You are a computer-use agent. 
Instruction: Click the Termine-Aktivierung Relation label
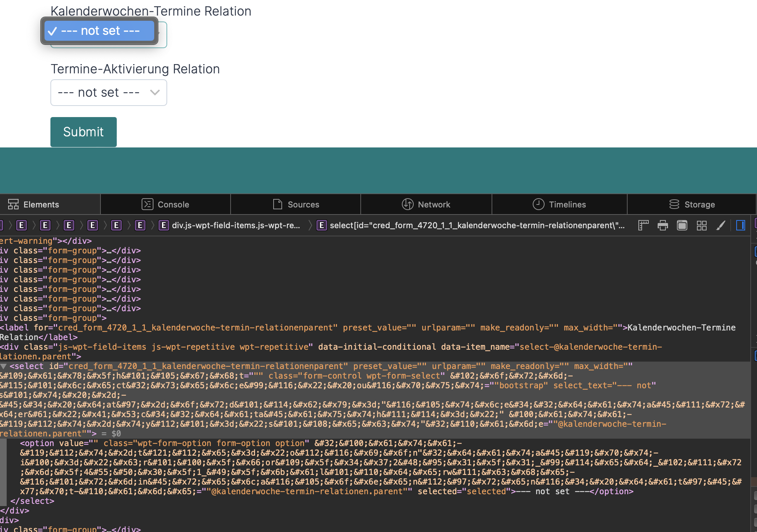pos(135,69)
